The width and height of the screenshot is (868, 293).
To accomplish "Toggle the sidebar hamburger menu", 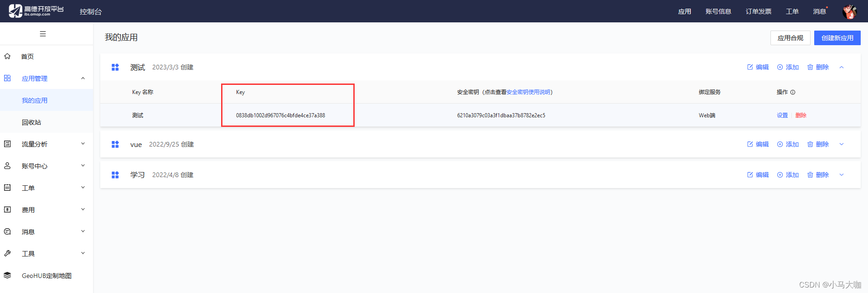I will pos(43,34).
